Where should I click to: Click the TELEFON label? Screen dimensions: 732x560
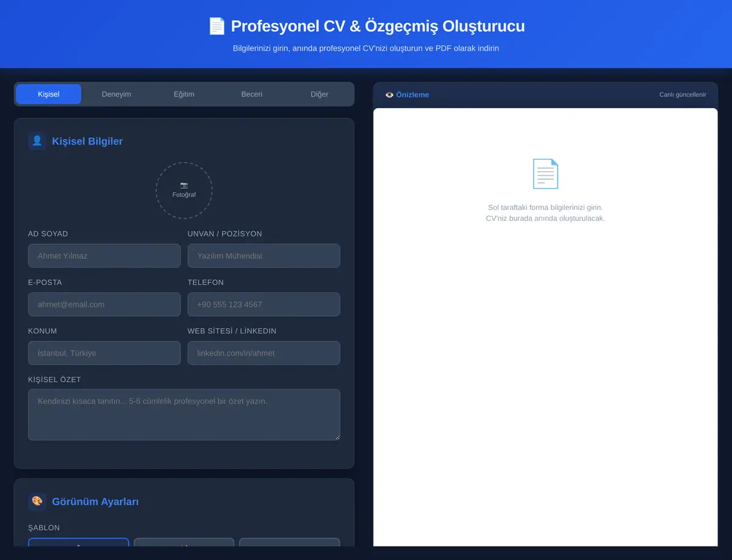click(x=206, y=282)
